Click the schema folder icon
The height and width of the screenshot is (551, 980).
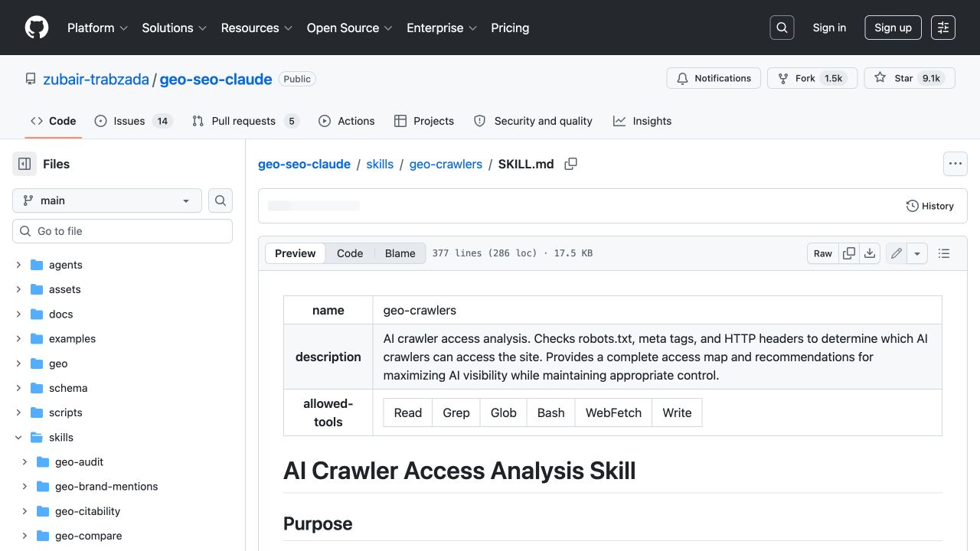37,388
